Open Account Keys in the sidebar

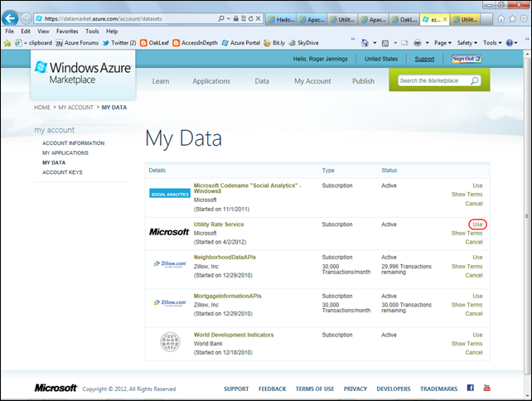point(62,172)
